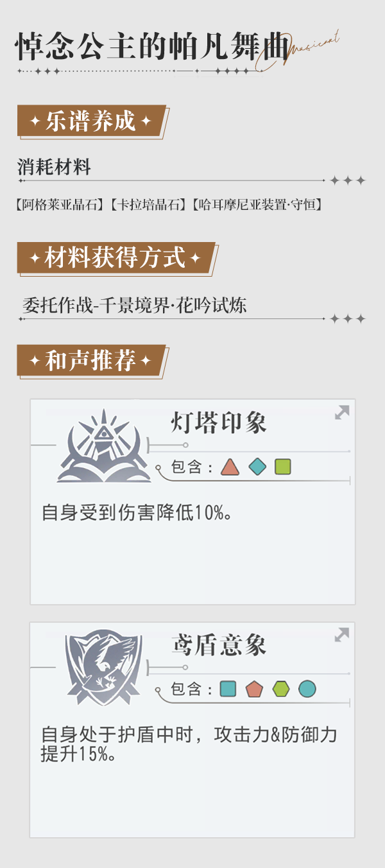
Task: Select the teal diamond note in 灯塔印象
Action: coord(257,467)
